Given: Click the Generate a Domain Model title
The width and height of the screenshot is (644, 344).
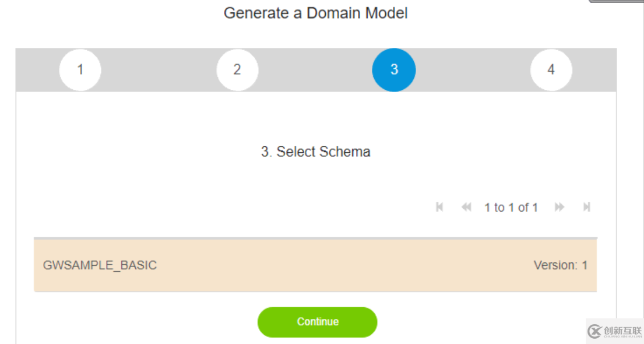Looking at the screenshot, I should click(315, 13).
